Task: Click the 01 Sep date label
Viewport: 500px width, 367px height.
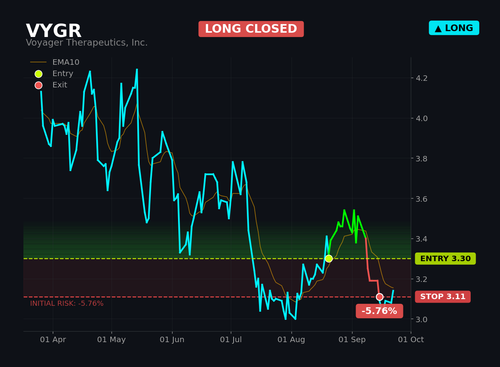Action: coord(352,340)
